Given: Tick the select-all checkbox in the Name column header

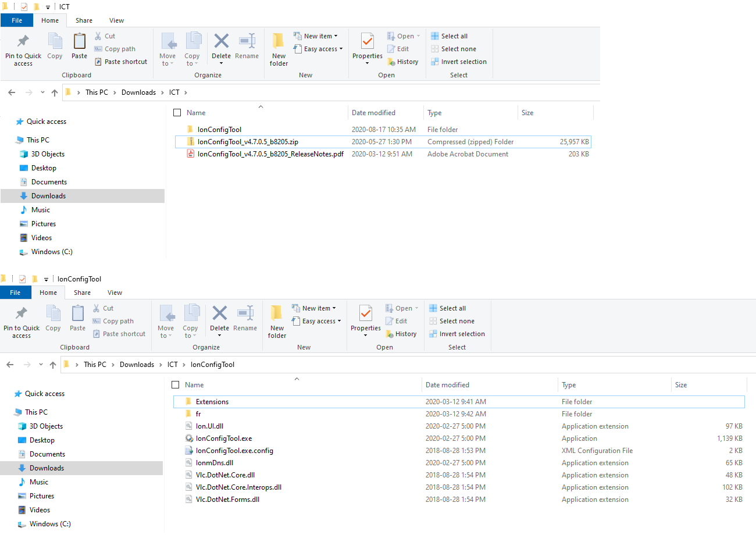Looking at the screenshot, I should (177, 112).
